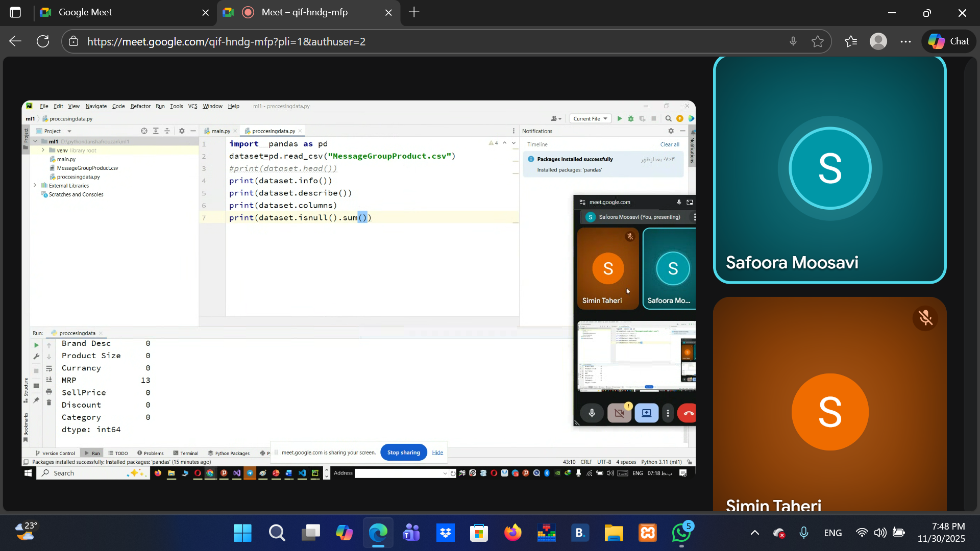Image resolution: width=980 pixels, height=551 pixels.
Task: Open Microsoft Teams from the host taskbar
Action: coord(411,533)
